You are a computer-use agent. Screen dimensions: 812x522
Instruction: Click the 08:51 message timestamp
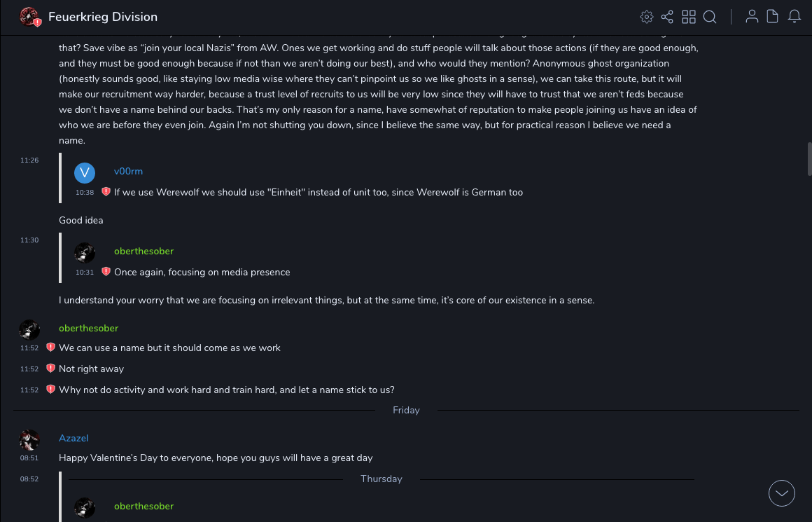click(29, 458)
